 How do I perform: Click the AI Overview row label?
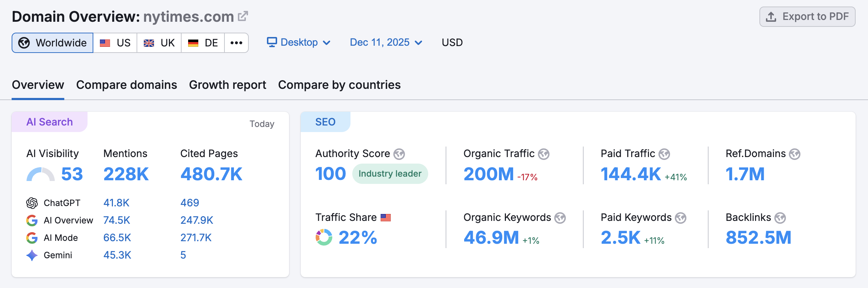coord(68,220)
